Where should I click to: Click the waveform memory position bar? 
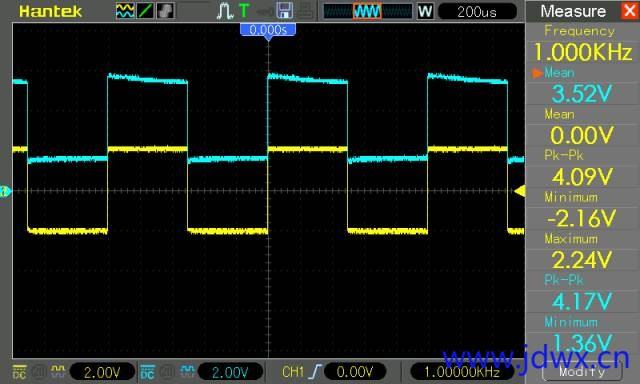(368, 11)
